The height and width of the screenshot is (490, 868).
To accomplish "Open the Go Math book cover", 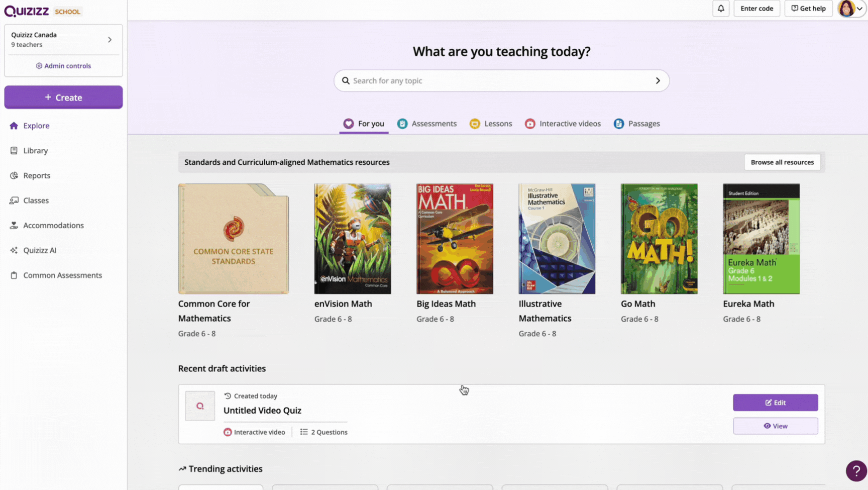I will 659,239.
